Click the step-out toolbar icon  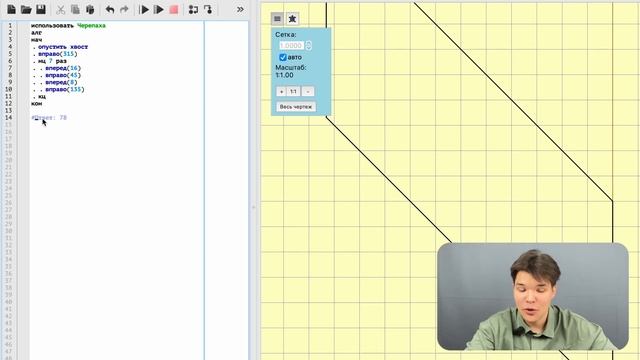coord(208,9)
